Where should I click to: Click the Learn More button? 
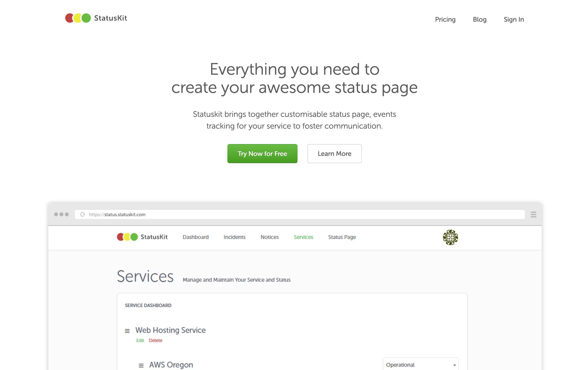tap(334, 154)
